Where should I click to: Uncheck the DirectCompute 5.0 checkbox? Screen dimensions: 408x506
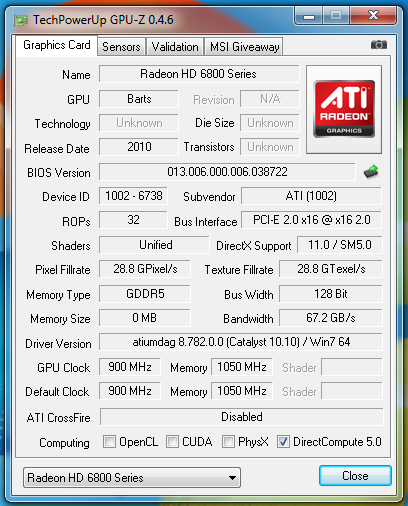[283, 442]
